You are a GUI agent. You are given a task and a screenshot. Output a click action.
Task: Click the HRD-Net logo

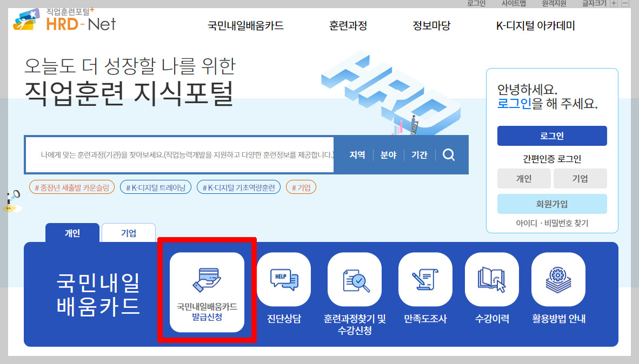tap(64, 19)
